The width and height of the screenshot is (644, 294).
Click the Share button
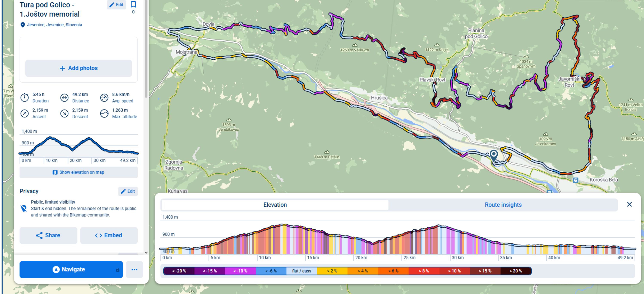(x=48, y=235)
